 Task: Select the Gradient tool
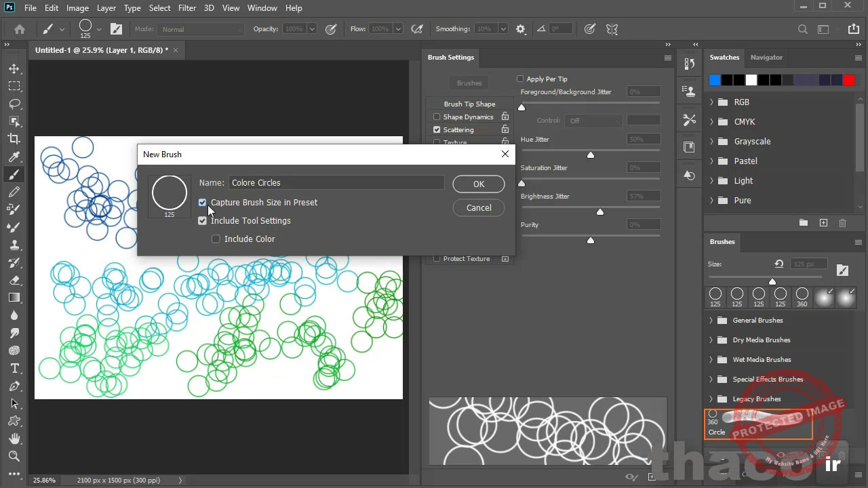click(14, 298)
